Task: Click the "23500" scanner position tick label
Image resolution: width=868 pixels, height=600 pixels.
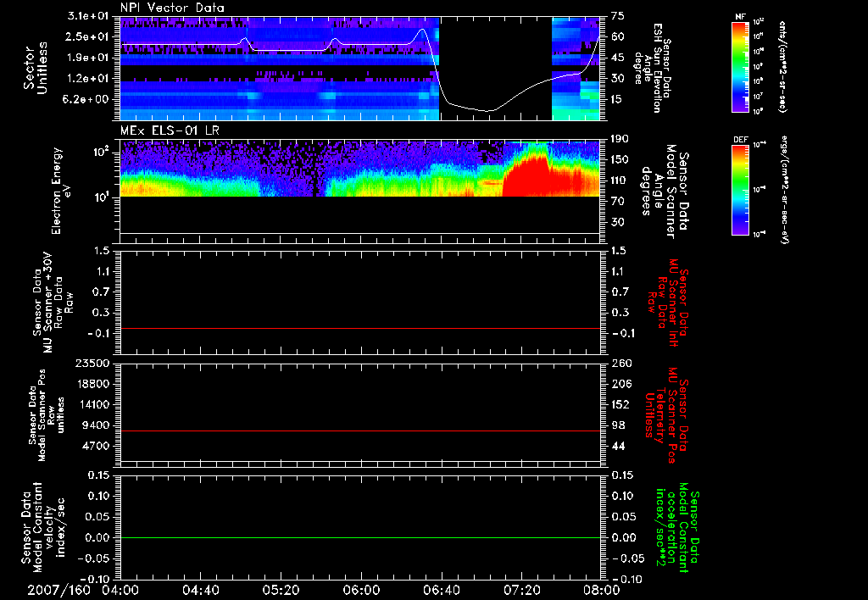Action: (94, 364)
